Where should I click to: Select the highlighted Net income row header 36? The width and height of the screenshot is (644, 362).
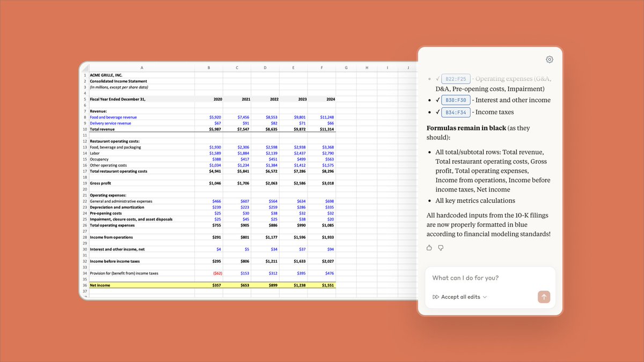pos(84,285)
